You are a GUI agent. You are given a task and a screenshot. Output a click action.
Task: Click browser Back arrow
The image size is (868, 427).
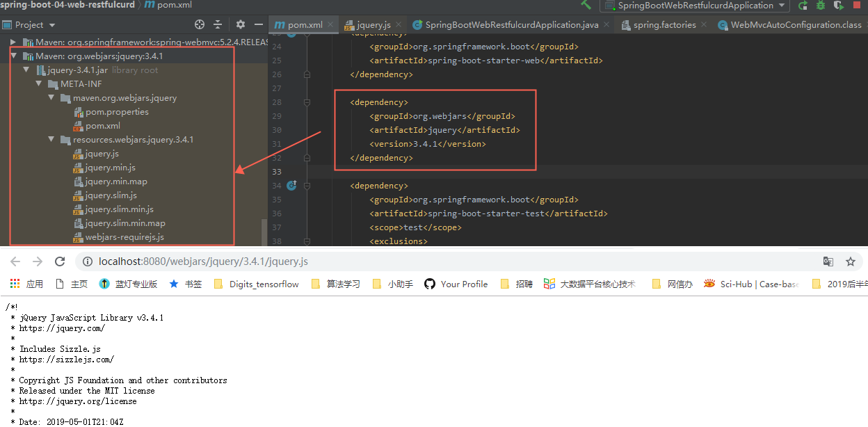coord(15,261)
